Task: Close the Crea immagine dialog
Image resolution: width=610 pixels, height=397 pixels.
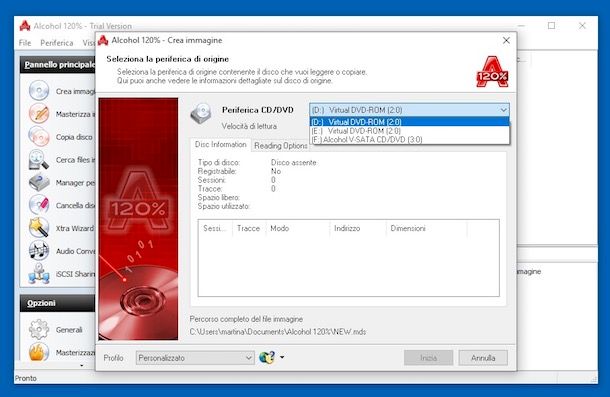Action: (x=506, y=40)
